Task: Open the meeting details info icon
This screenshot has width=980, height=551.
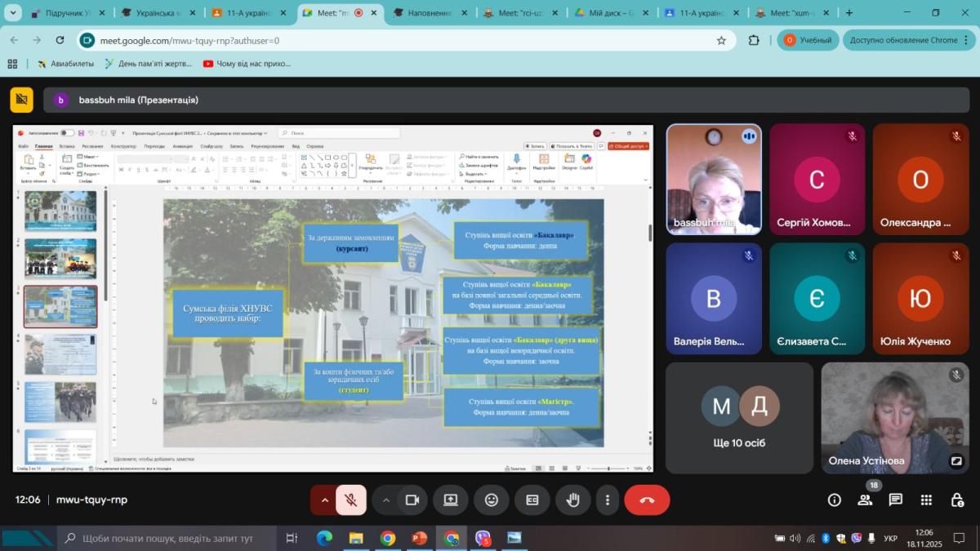Action: pyautogui.click(x=834, y=500)
